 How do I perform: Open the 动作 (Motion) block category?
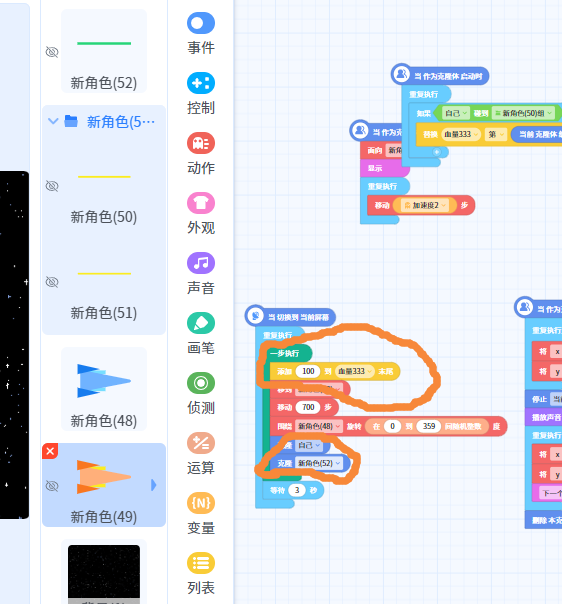(x=201, y=154)
